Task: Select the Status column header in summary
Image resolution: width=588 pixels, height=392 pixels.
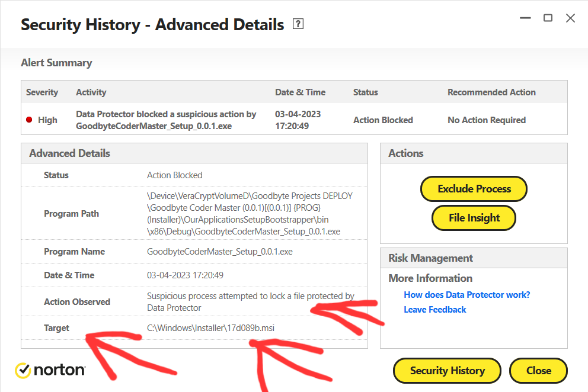Action: pyautogui.click(x=365, y=92)
